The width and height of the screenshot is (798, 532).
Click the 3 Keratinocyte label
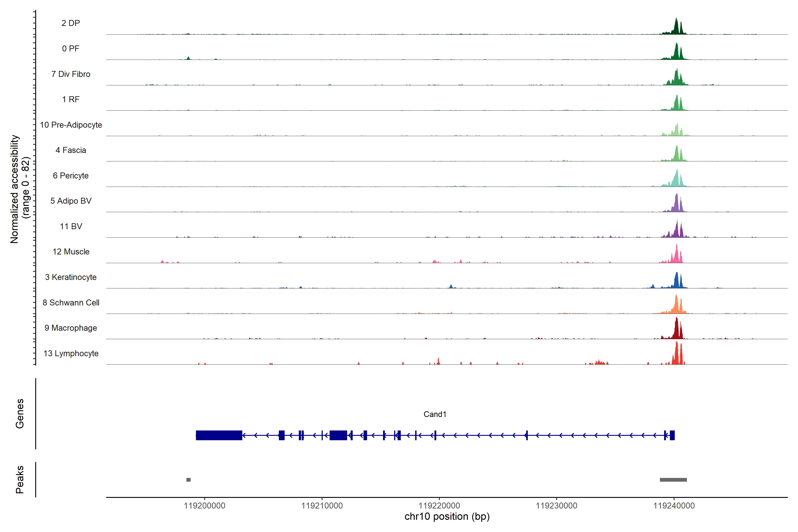click(70, 277)
